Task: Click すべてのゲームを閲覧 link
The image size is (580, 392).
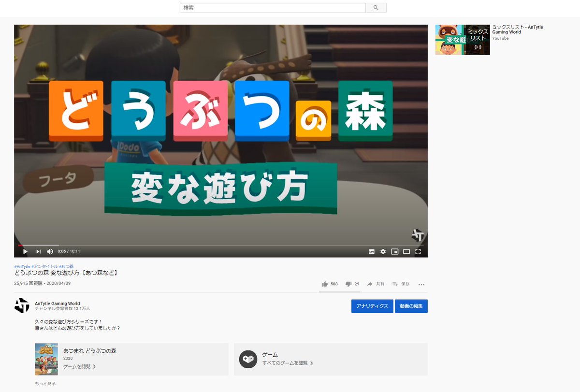Action: click(x=288, y=363)
